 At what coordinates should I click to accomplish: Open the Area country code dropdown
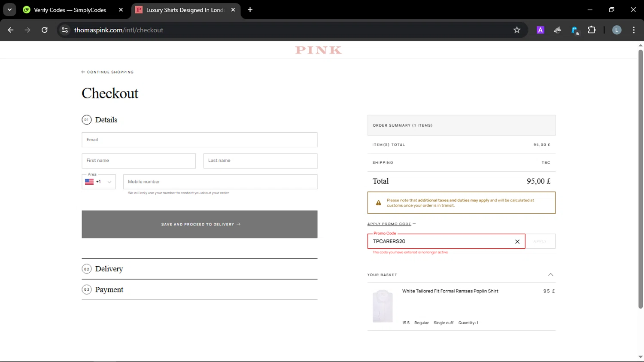(x=99, y=182)
